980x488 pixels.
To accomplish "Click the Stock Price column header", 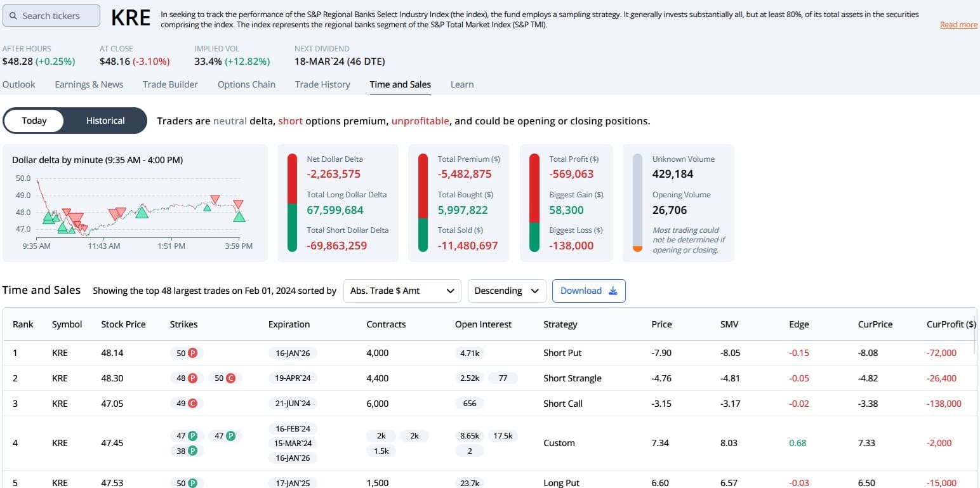I will (x=123, y=324).
